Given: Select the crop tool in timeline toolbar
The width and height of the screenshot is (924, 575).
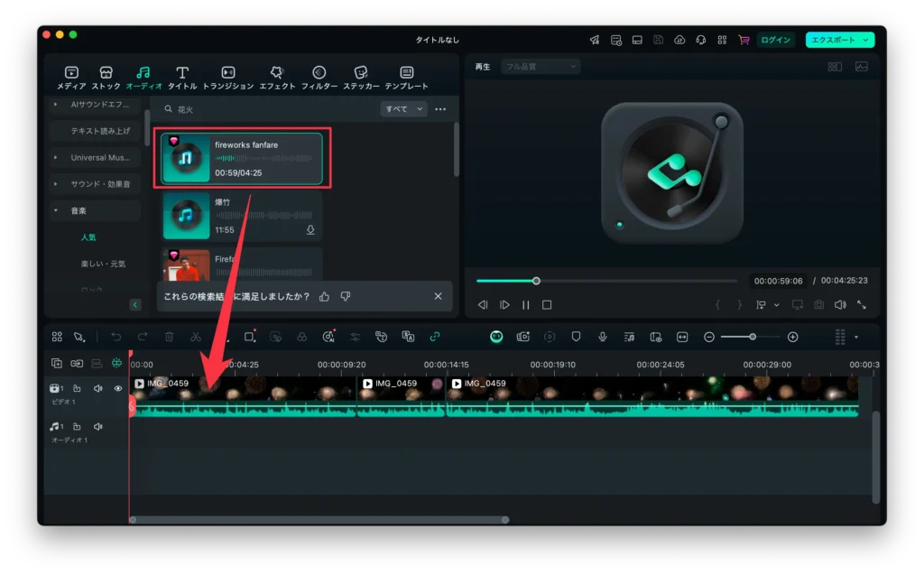Looking at the screenshot, I should point(248,337).
